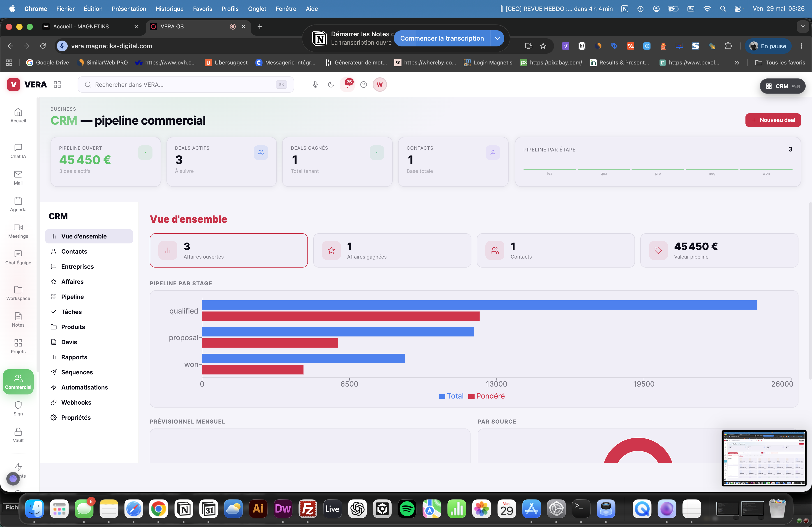Open Spotify in the Dock
This screenshot has height=527, width=812.
click(407, 509)
